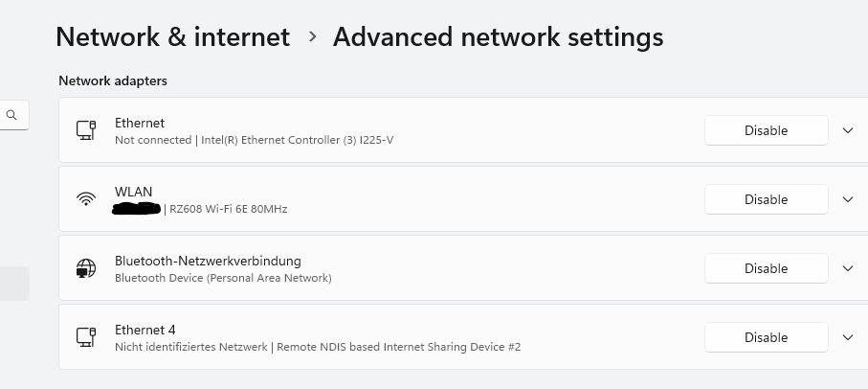Select the WLAN row name label
This screenshot has height=389, width=868.
[133, 192]
